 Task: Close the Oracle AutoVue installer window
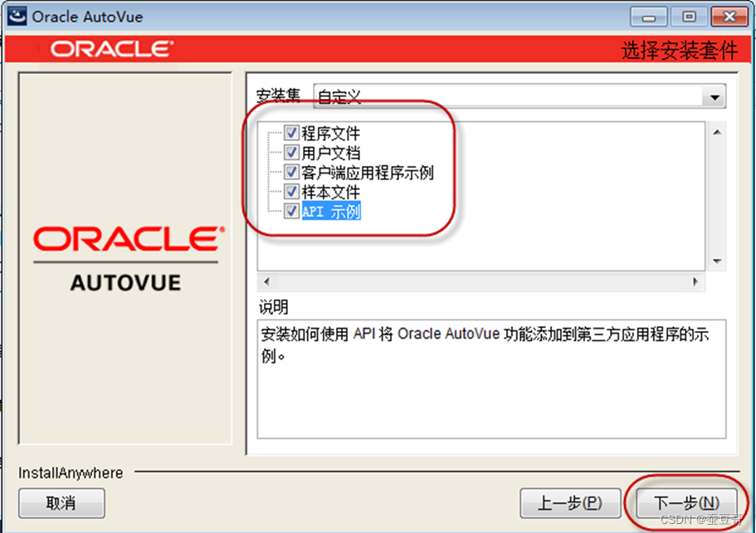(729, 17)
